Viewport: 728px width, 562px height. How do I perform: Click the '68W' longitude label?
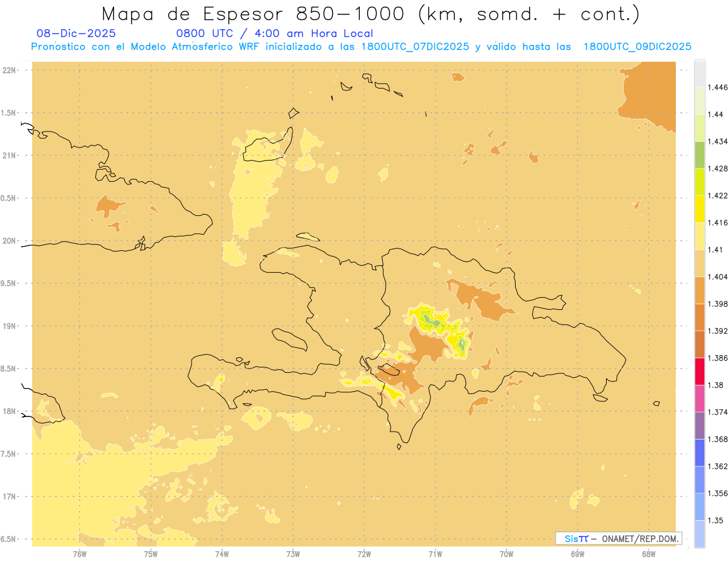click(649, 554)
